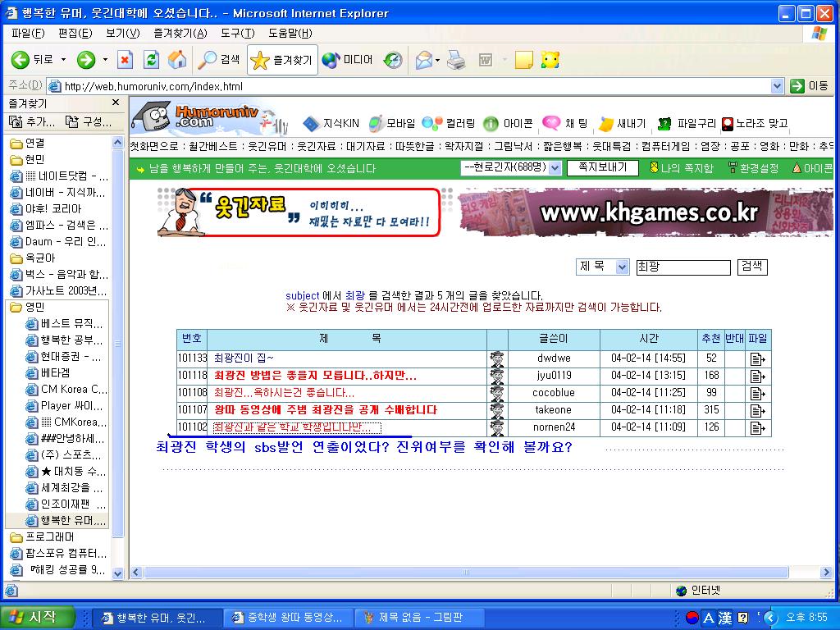This screenshot has height=630, width=840.
Task: Click the 구성... organize favorites button
Action: coord(89,122)
